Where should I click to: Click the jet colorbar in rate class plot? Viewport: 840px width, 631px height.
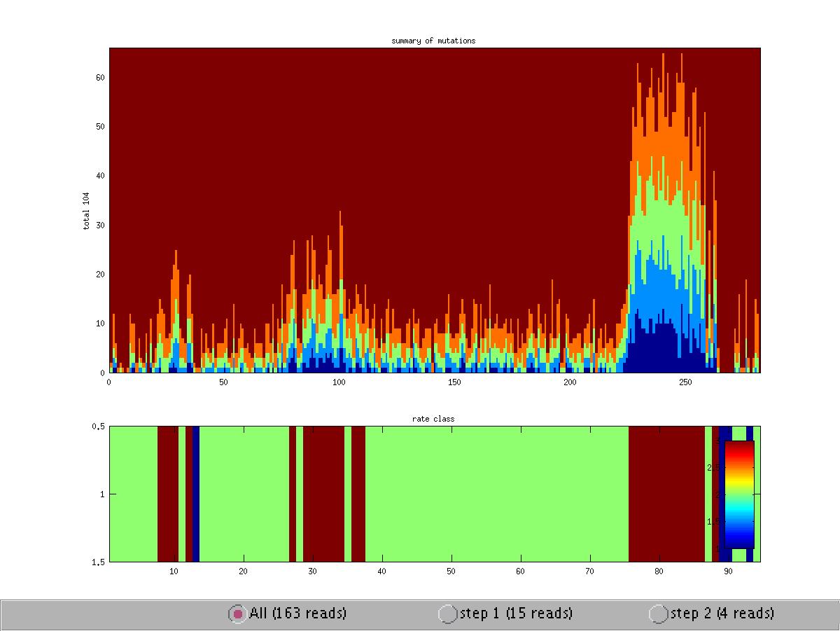(x=738, y=494)
